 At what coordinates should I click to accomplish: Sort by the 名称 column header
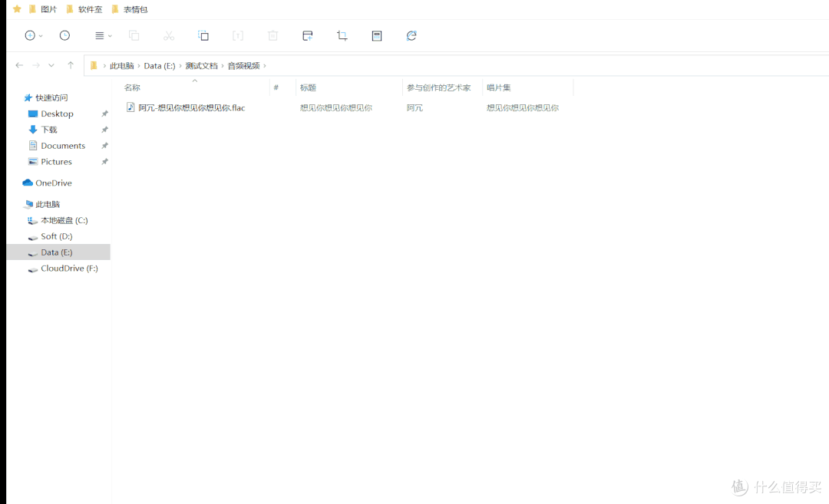click(x=132, y=87)
